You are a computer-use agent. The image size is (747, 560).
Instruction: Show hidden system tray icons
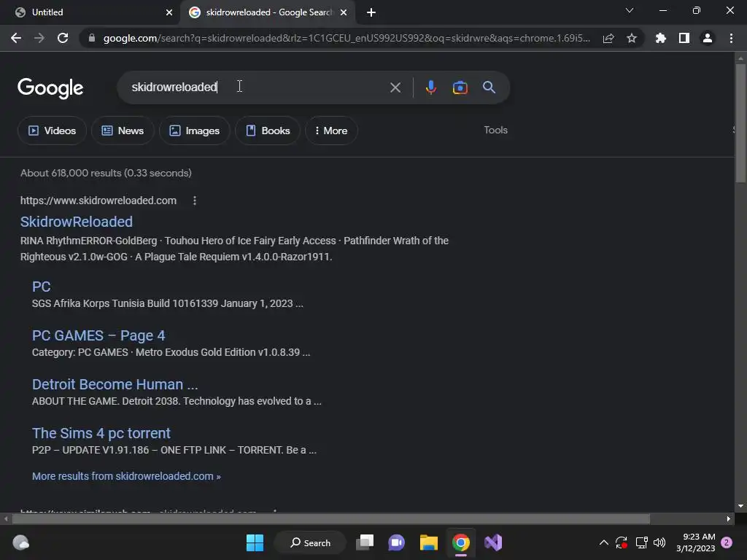point(603,542)
